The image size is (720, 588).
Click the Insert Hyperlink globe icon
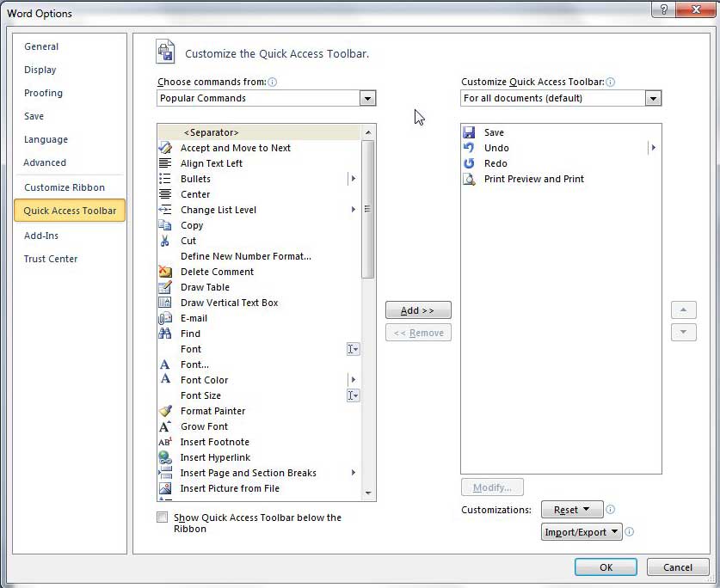165,457
